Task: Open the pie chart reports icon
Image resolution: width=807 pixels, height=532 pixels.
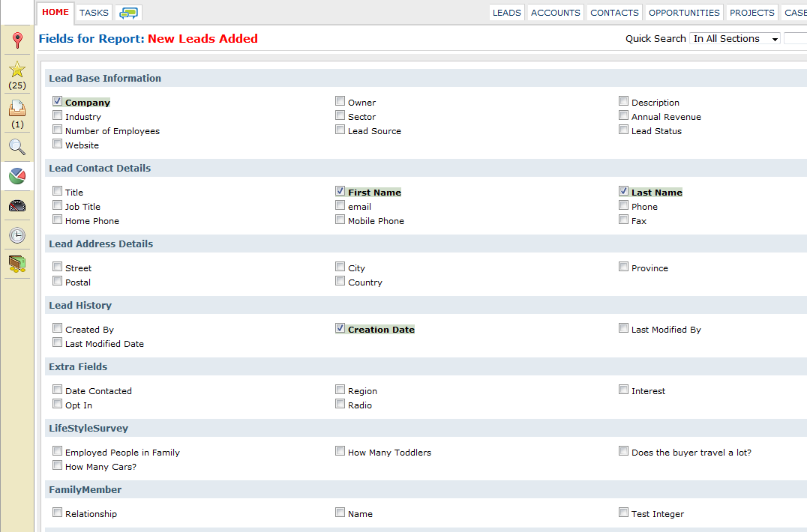Action: pyautogui.click(x=17, y=176)
